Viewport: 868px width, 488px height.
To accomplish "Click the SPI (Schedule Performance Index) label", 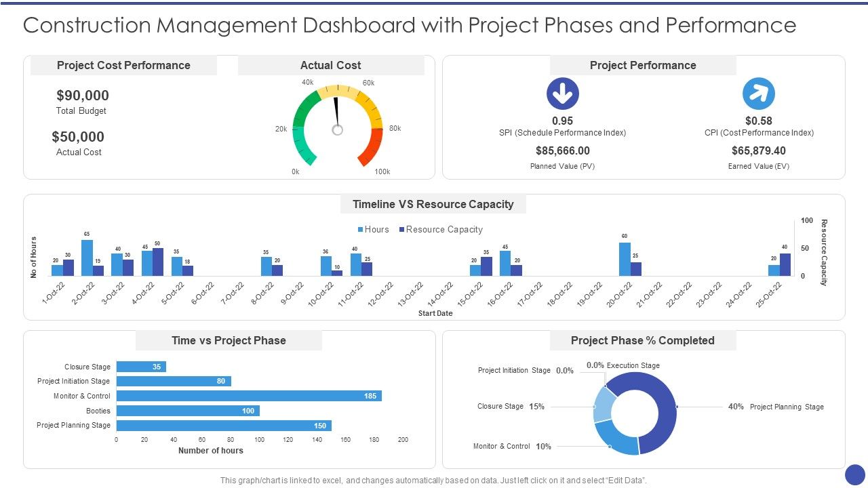I will (x=563, y=133).
